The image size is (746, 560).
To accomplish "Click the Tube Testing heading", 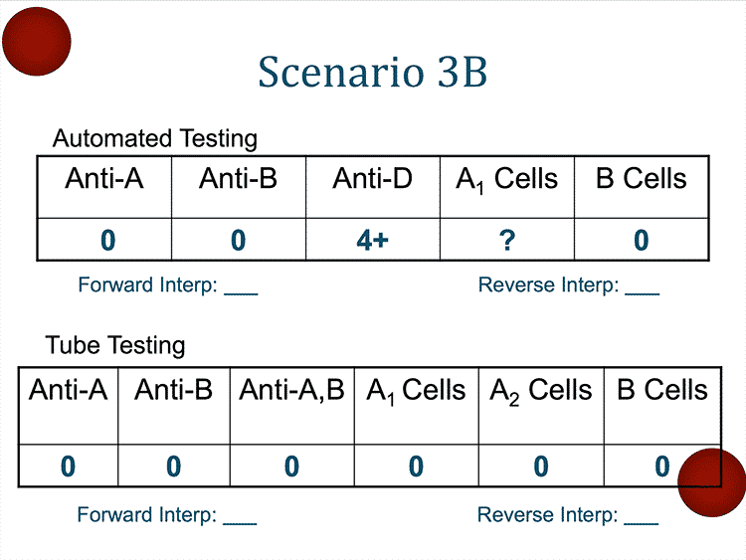I will click(x=115, y=345).
